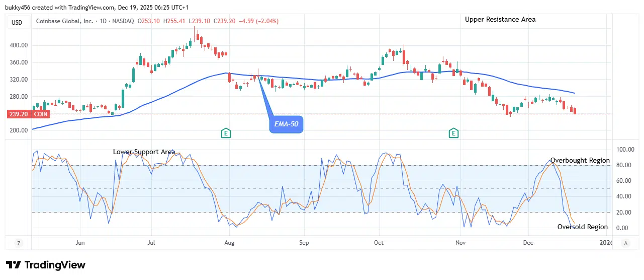Toggle auto scale with the "A" button
Image resolution: width=644 pixels, height=280 pixels.
626,243
